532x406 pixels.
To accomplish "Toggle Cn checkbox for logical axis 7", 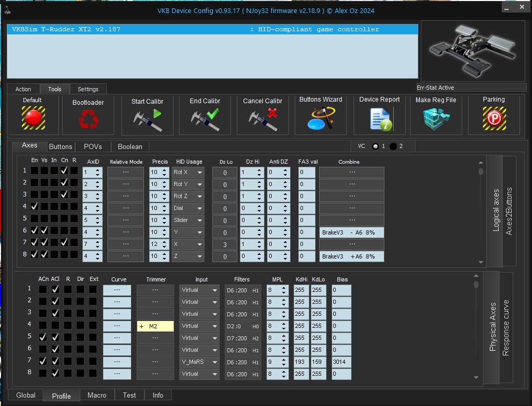I will coord(64,242).
